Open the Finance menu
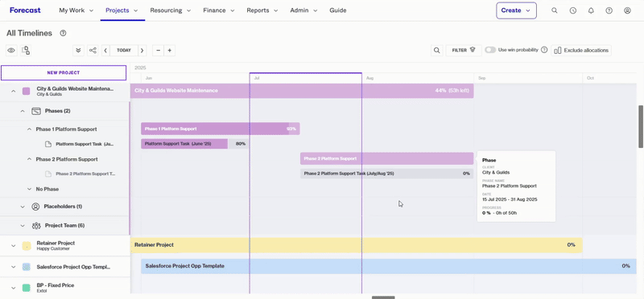Screen dimensions: 644x299 tap(219, 10)
